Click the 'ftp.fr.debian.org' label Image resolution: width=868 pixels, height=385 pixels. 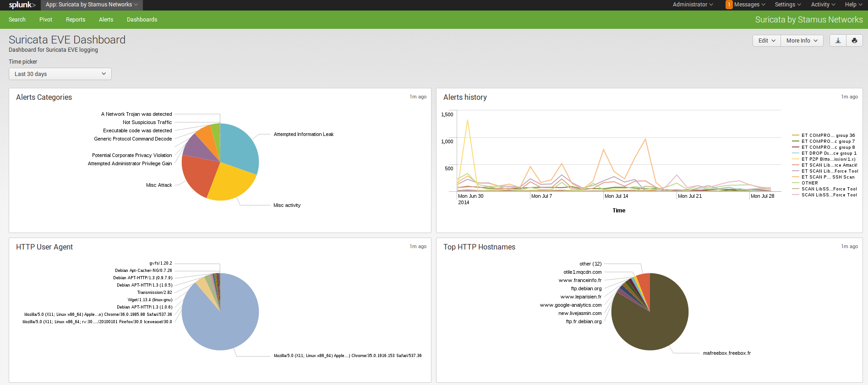coord(584,322)
